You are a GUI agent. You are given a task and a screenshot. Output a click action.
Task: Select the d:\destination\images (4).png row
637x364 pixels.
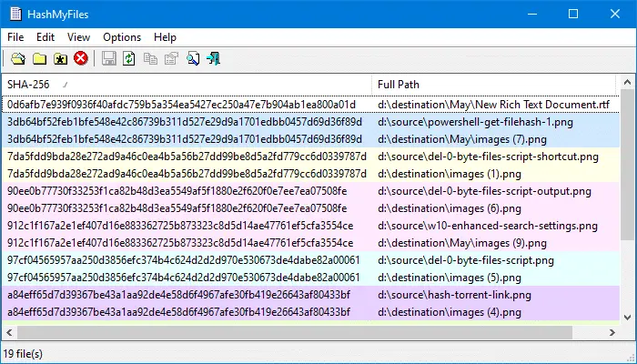coord(311,312)
